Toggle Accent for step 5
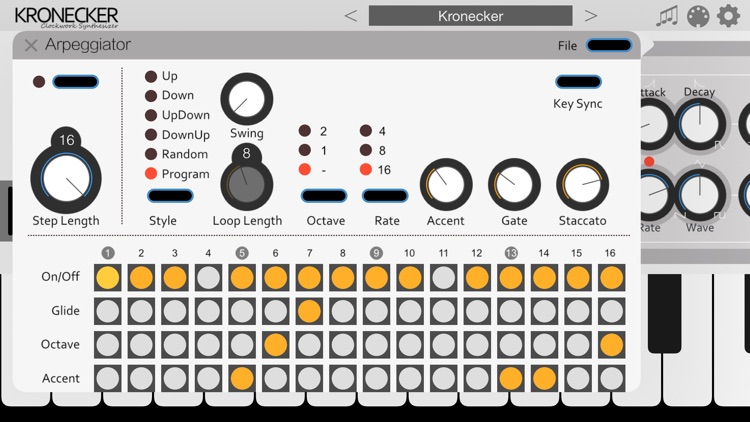Image resolution: width=750 pixels, height=422 pixels. click(242, 378)
